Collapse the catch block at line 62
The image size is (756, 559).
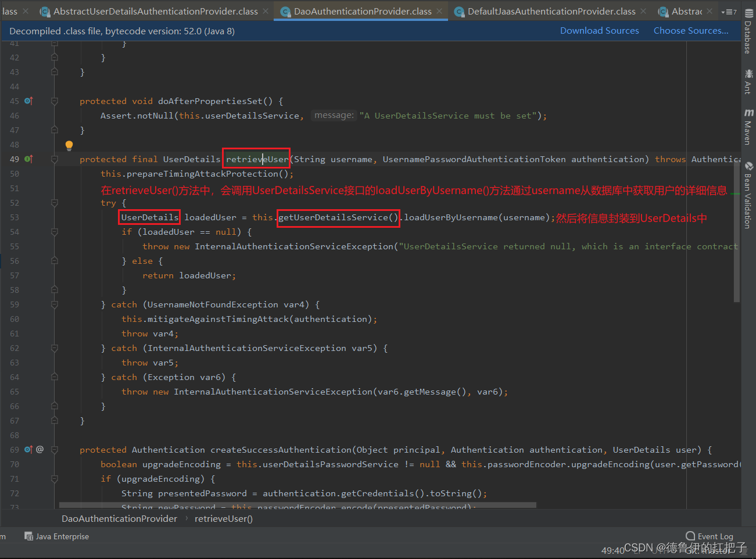click(55, 348)
